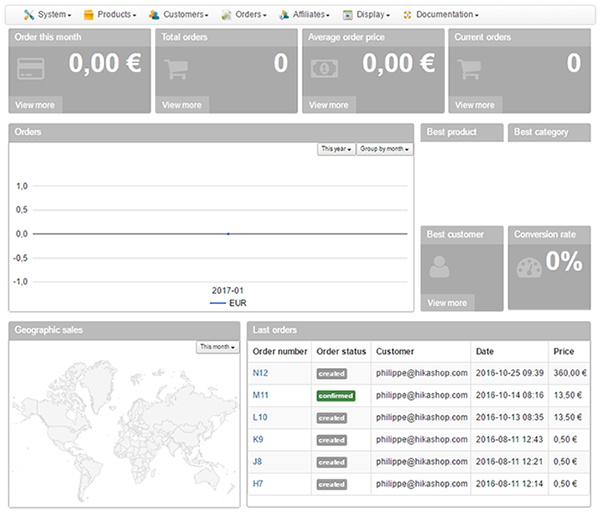The width and height of the screenshot is (600, 515).
Task: Click the 2017-01 axis label
Action: (228, 291)
